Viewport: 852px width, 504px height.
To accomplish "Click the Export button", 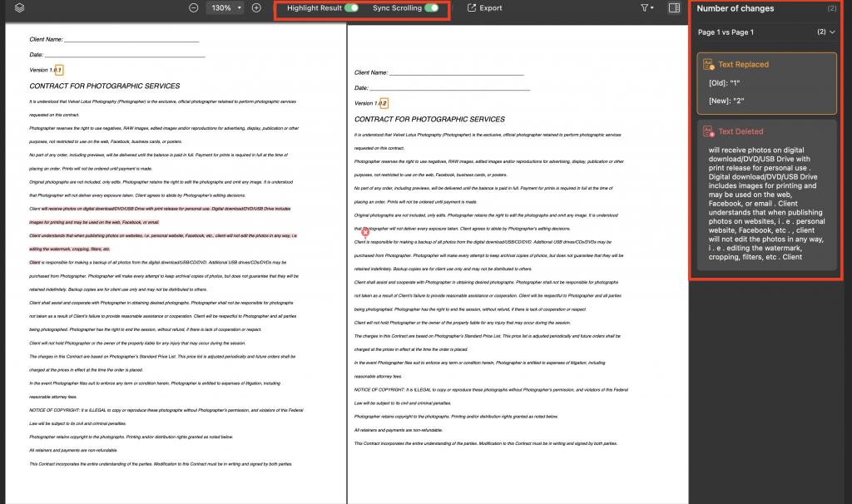I will 483,7.
